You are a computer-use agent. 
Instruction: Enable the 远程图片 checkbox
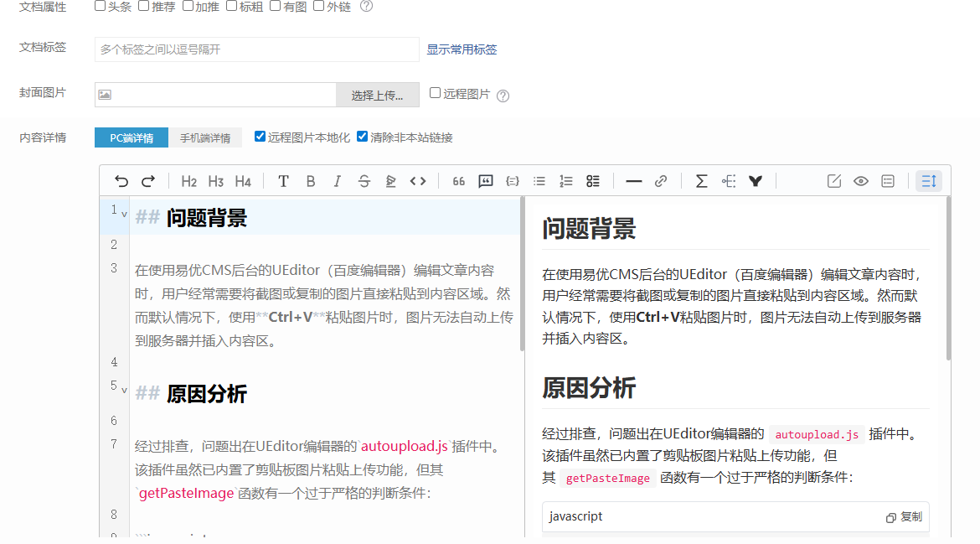[435, 93]
